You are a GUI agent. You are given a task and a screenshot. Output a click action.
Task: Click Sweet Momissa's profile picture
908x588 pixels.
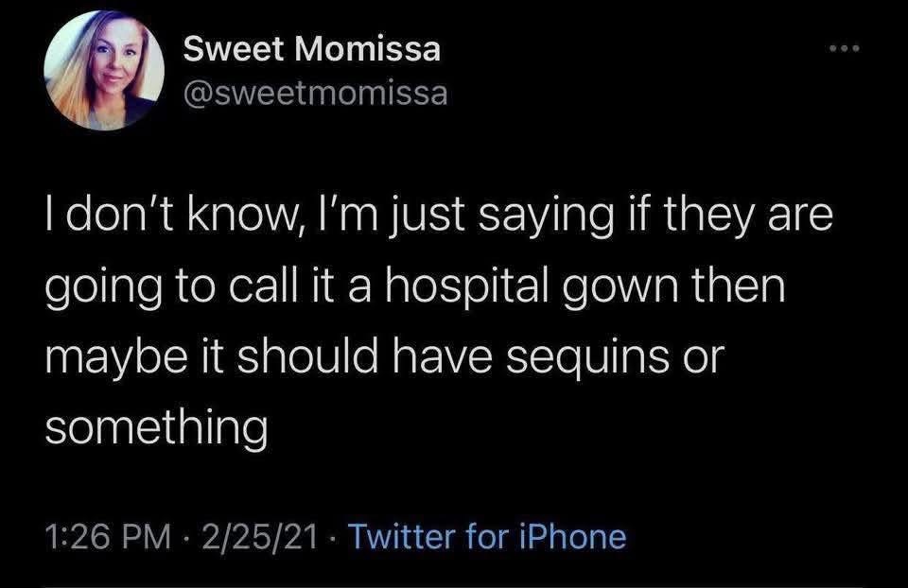tap(104, 71)
